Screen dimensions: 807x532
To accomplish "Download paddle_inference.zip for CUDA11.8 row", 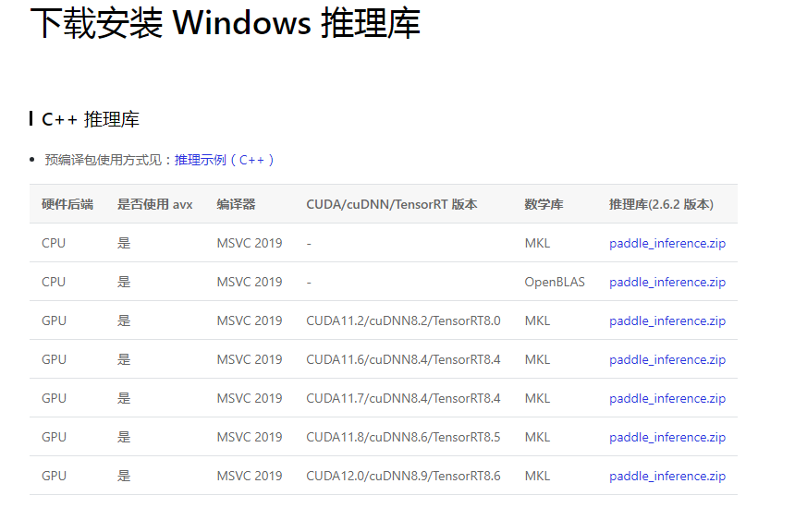I will 667,438.
